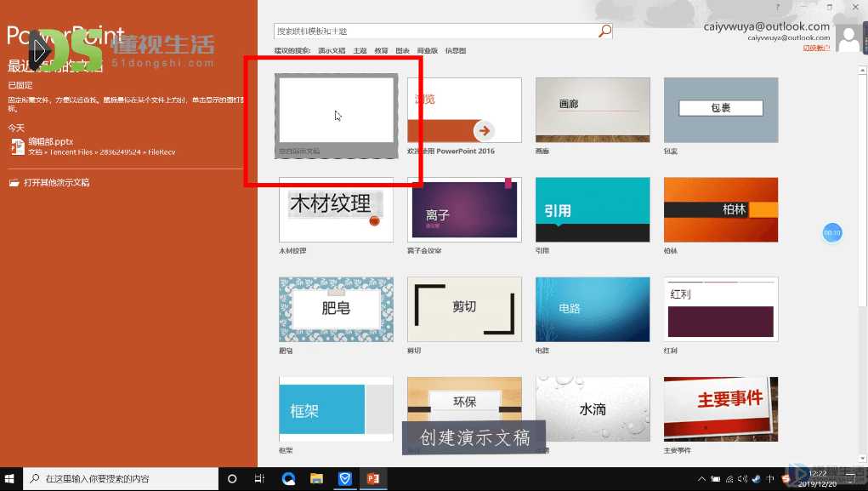Click 打开其他演示文稿 to open other presentations
868x491 pixels.
pos(56,182)
